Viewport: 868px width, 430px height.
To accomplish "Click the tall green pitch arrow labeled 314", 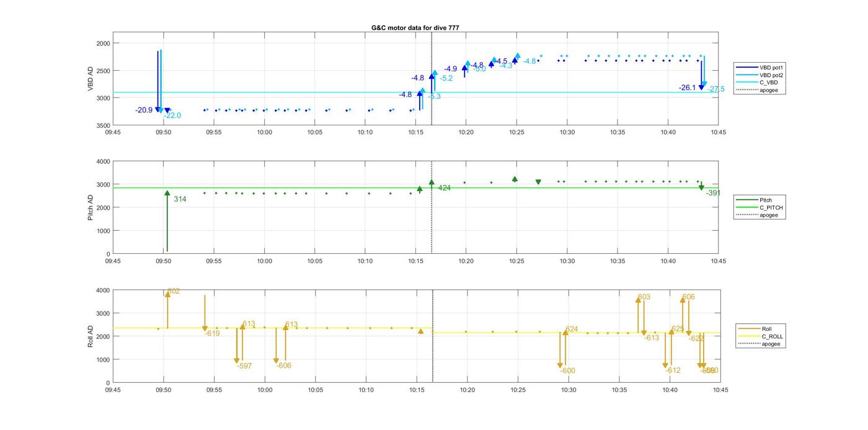I will coord(167,221).
